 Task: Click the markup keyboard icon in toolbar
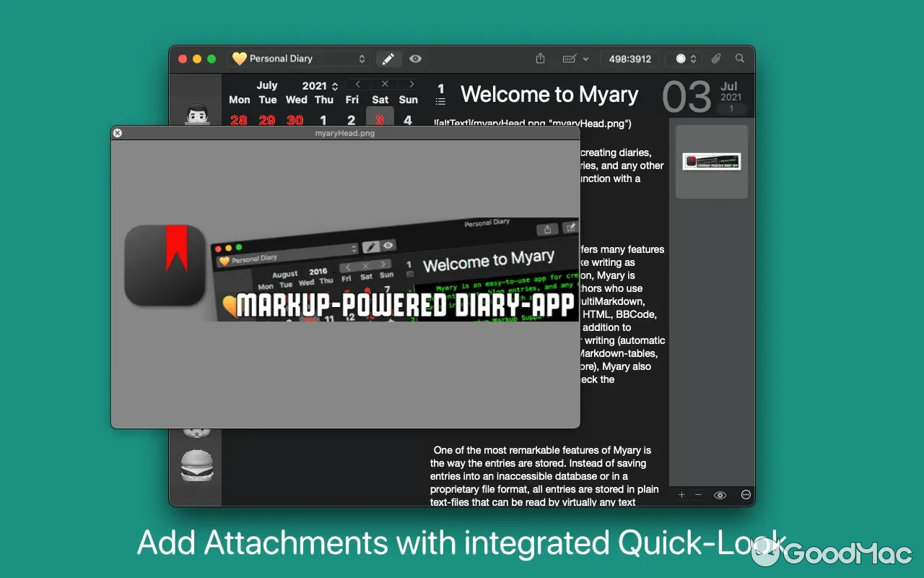pyautogui.click(x=570, y=59)
